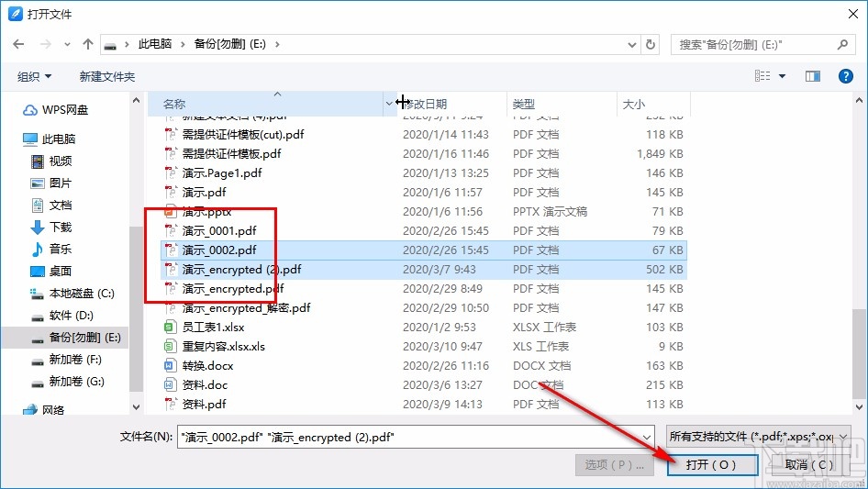Select 新加卷 (F:) drive
The height and width of the screenshot is (489, 868).
tap(66, 360)
